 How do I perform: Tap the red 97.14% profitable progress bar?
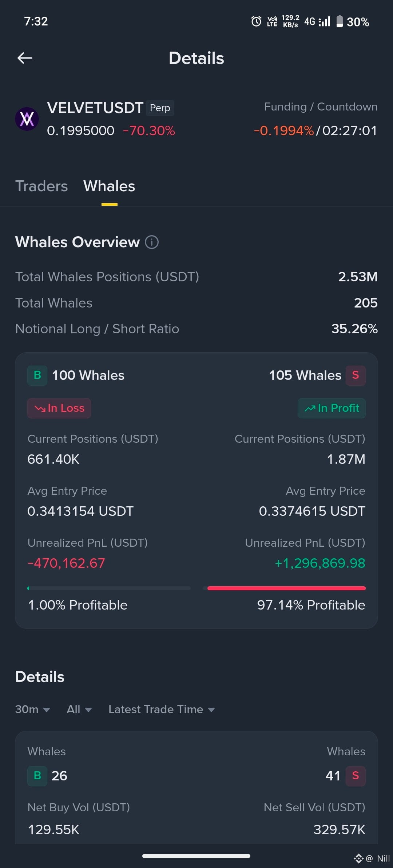pos(286,588)
